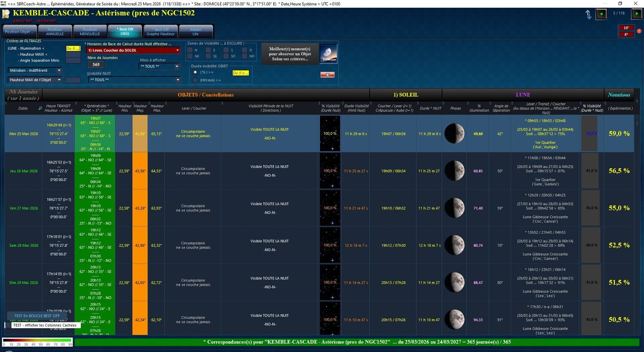Go to next object with green right arrow
The width and height of the screenshot is (644, 352).
636,14
